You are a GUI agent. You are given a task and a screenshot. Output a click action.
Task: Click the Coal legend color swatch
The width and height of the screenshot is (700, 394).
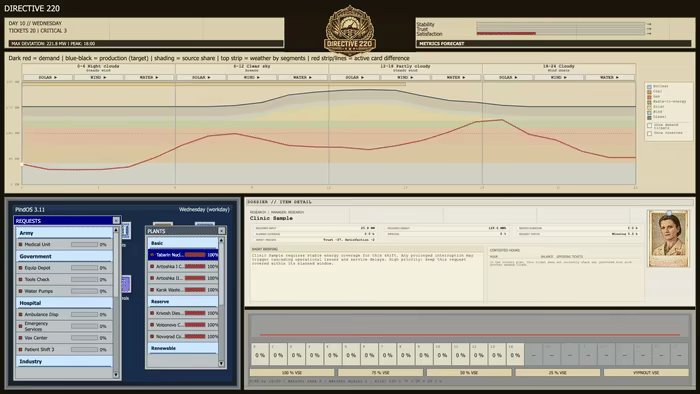tap(650, 91)
